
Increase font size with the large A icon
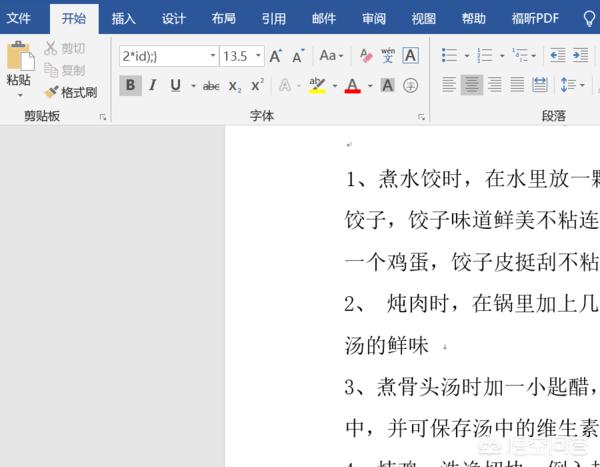coord(276,56)
